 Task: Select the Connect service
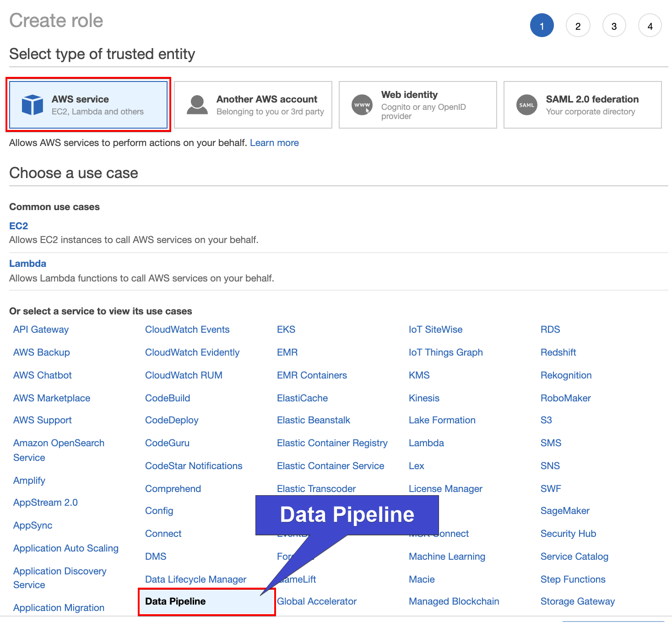163,534
